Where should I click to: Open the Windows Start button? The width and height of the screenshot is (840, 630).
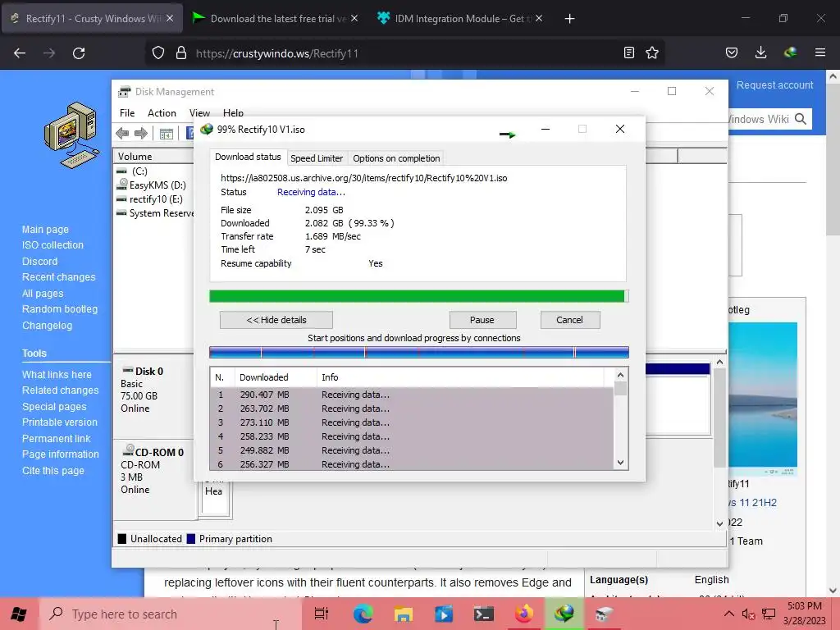tap(19, 614)
